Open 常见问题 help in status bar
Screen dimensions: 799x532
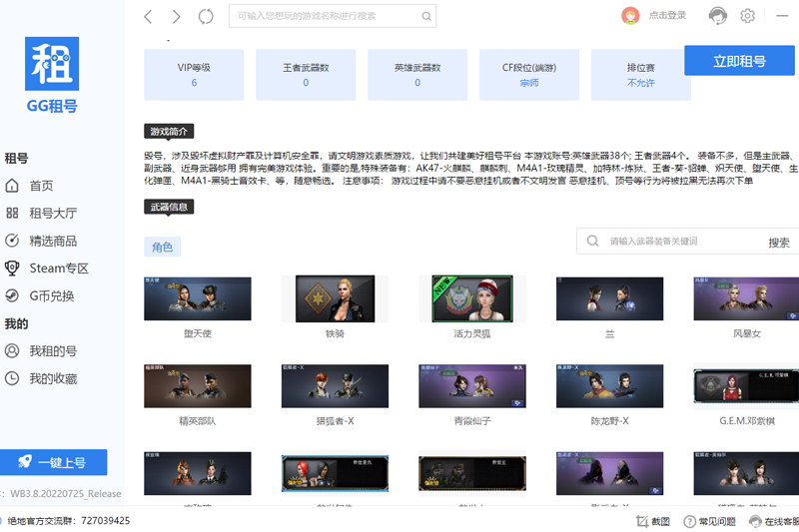pyautogui.click(x=709, y=521)
